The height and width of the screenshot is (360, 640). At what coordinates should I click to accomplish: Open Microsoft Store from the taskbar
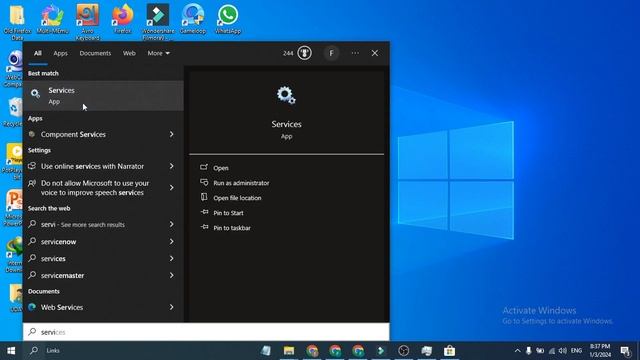coord(449,351)
